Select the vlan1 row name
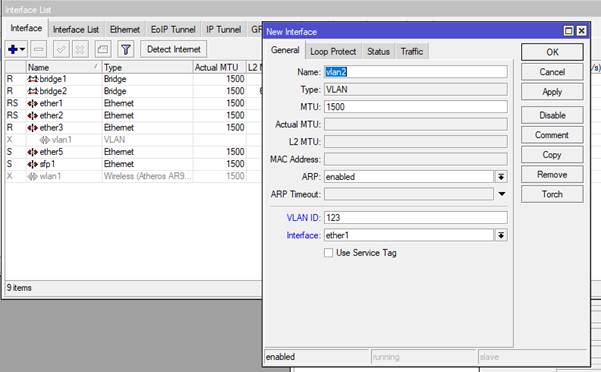Image resolution: width=601 pixels, height=372 pixels. 62,140
